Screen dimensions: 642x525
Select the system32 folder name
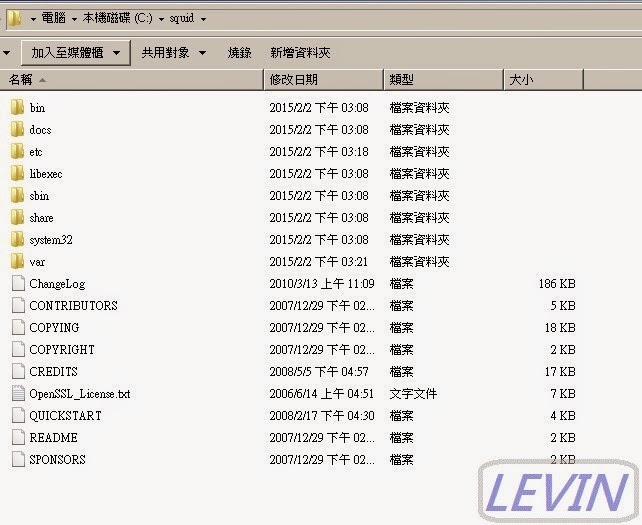tap(51, 240)
